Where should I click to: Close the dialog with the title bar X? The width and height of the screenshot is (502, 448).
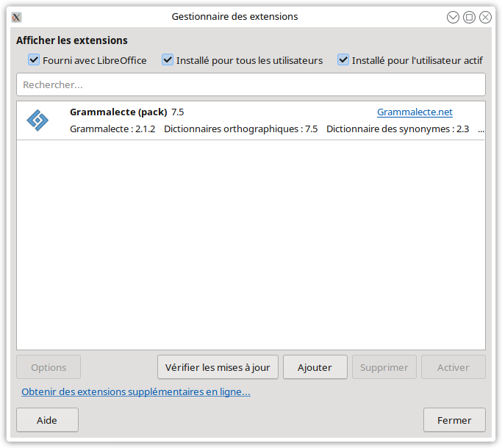click(x=485, y=17)
